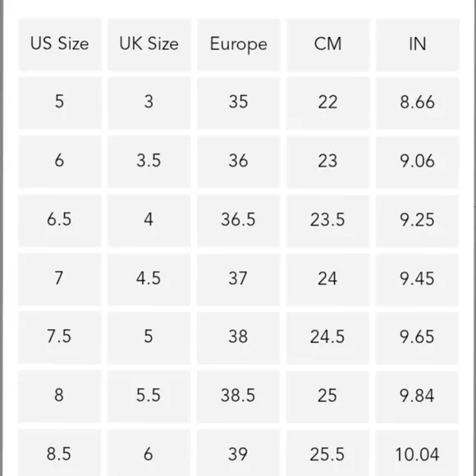
Task: Click the 9.65 inches cell
Action: click(x=418, y=338)
